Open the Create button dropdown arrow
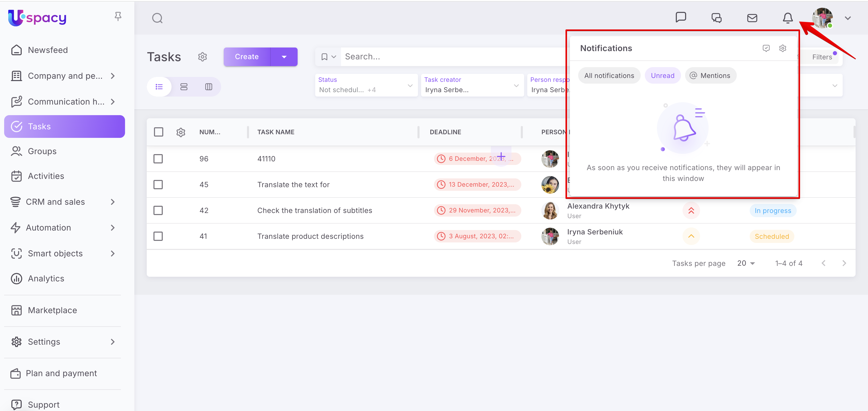Screen dimensions: 868x411 tap(284, 57)
